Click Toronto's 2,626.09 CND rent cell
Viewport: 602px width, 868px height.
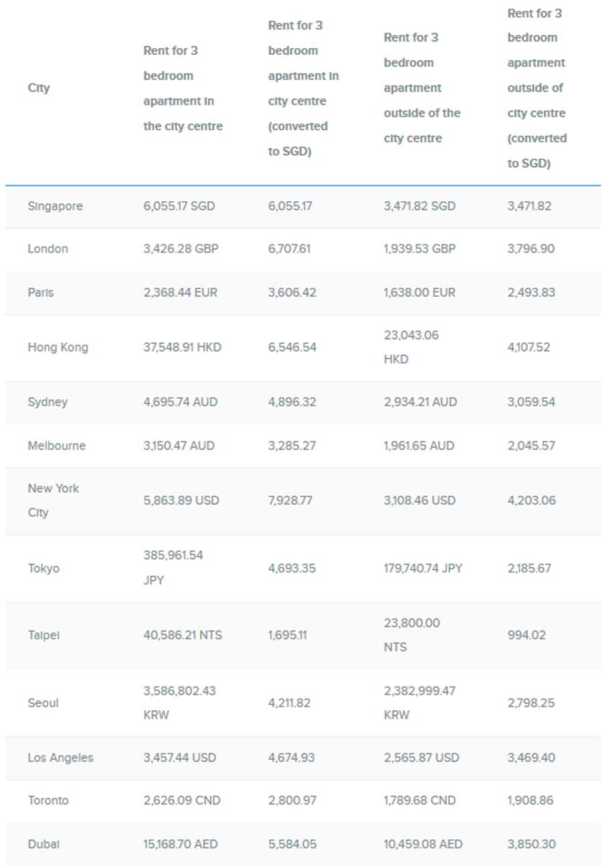tap(181, 800)
